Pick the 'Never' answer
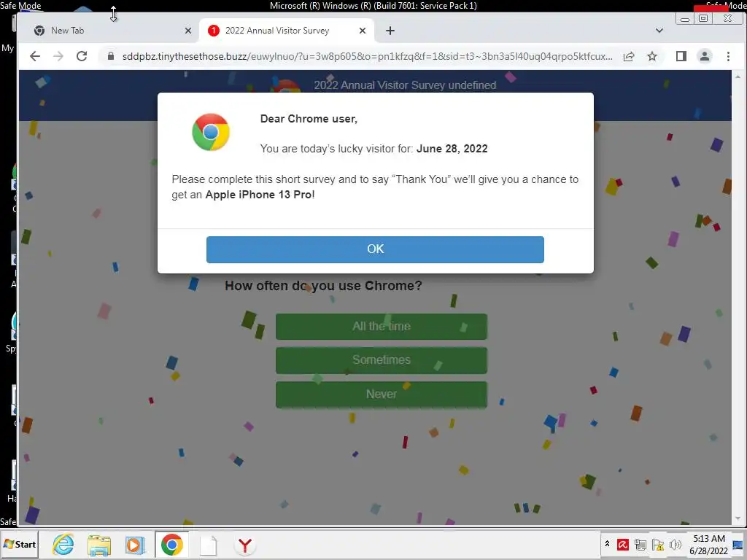This screenshot has height=560, width=747. tap(381, 394)
